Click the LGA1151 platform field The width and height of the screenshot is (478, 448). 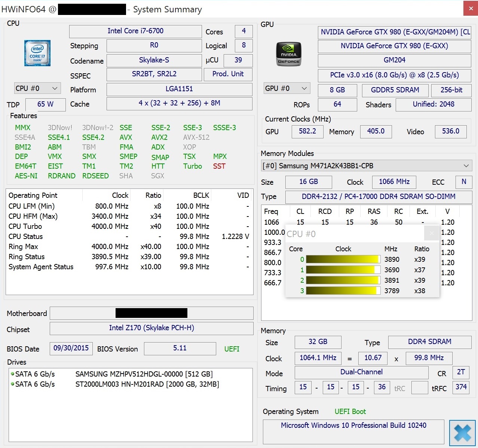click(x=180, y=89)
